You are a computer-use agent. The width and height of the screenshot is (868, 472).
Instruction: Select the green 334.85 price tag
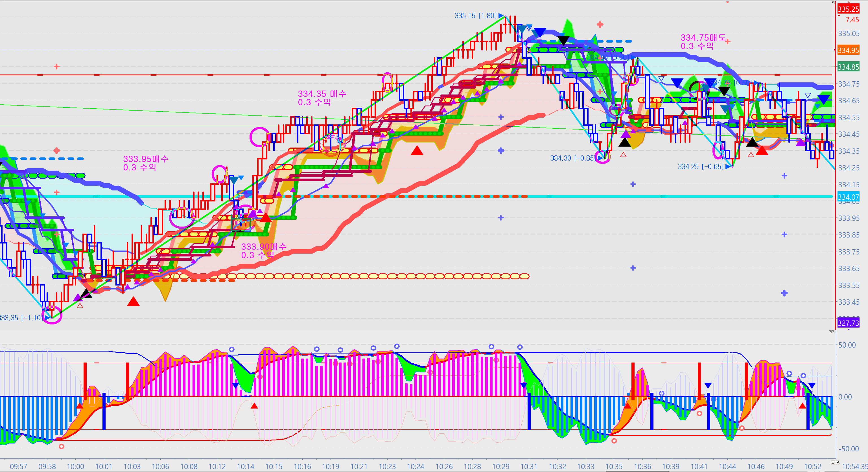point(848,67)
